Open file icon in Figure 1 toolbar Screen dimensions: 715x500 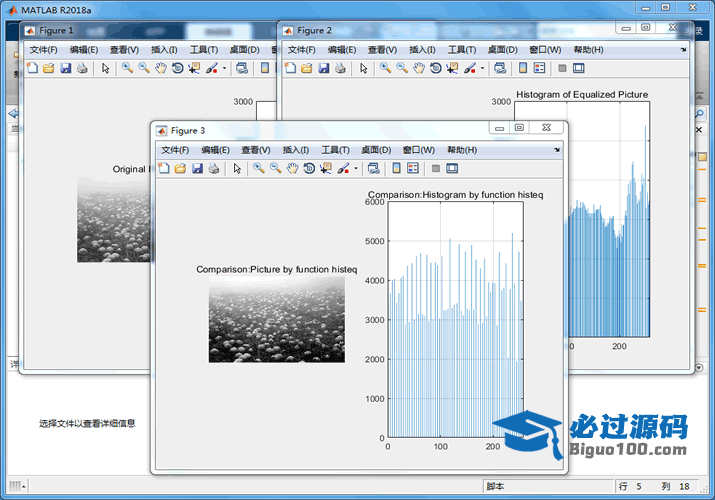48,68
